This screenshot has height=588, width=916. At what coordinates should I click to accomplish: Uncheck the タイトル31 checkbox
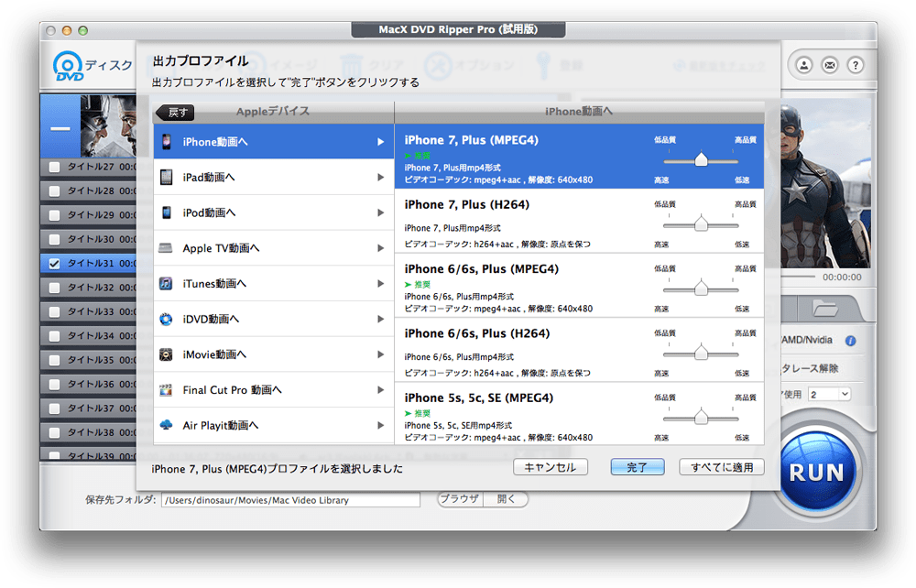click(x=54, y=264)
